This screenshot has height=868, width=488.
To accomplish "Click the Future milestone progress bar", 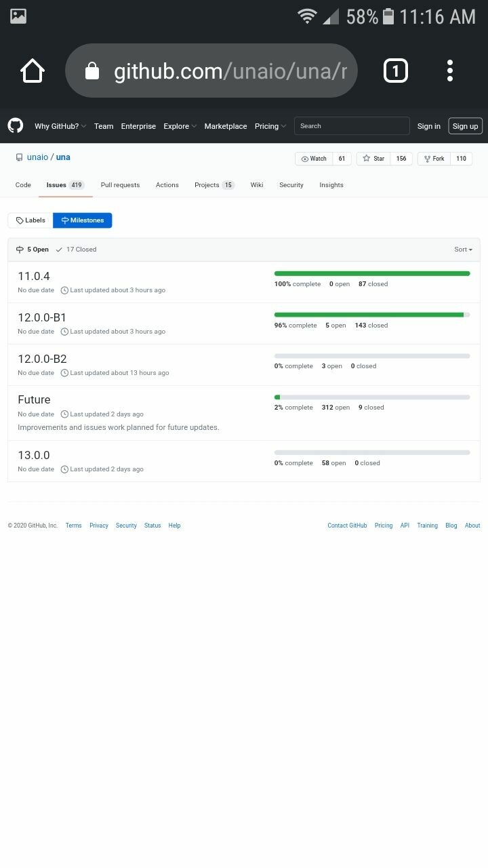I will [x=372, y=397].
